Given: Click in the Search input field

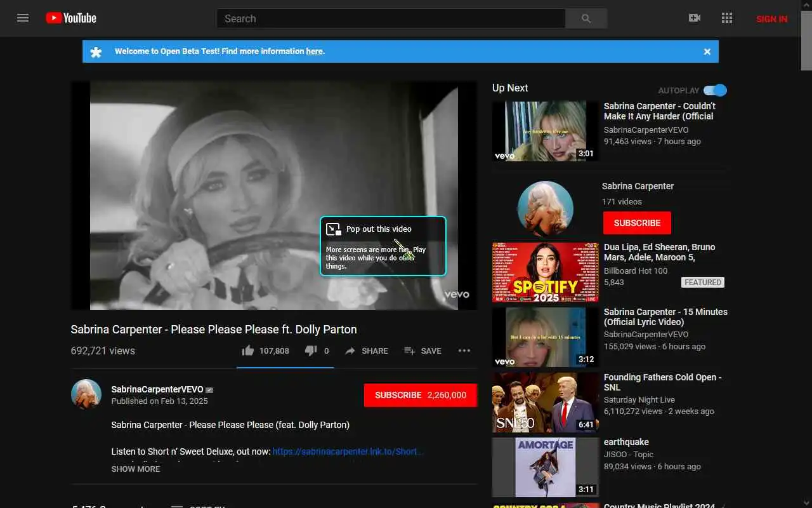Looking at the screenshot, I should [x=391, y=18].
